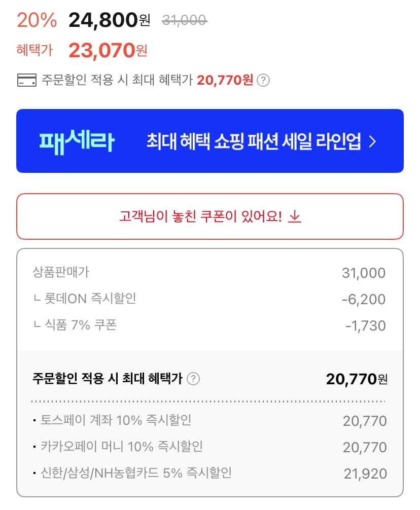Open help icon beside top 최대 혜택가 20,770원
The width and height of the screenshot is (420, 510).
click(263, 80)
